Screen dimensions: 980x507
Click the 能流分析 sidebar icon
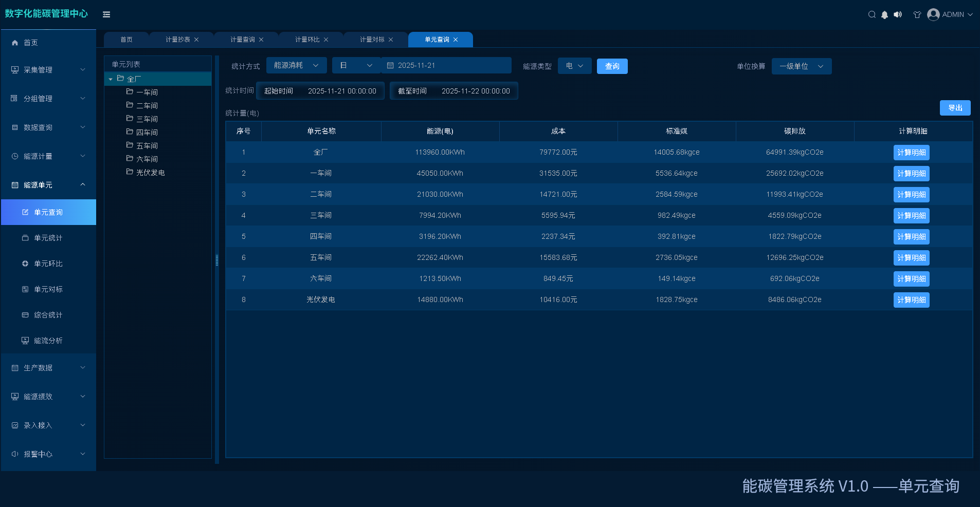coord(25,341)
